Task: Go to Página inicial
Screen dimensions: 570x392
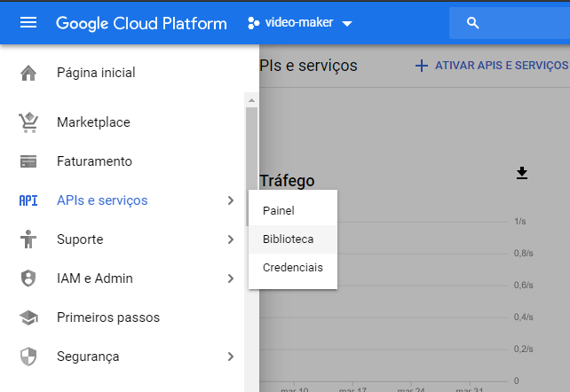Action: click(x=96, y=73)
